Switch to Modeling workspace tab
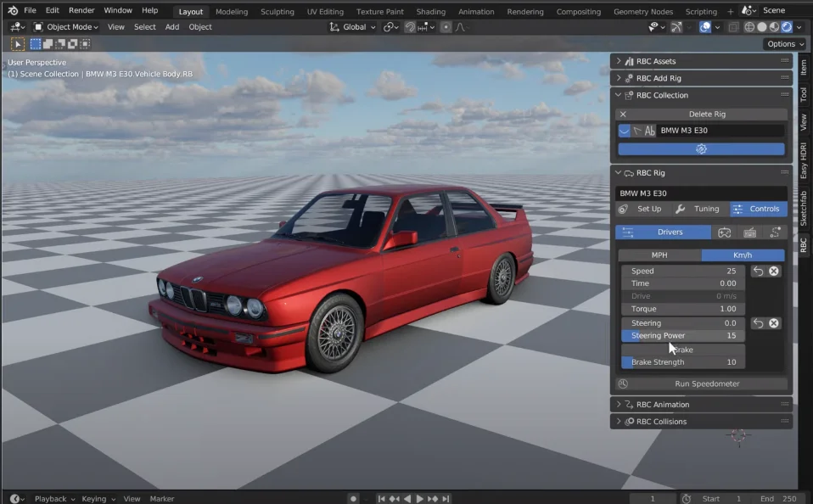The height and width of the screenshot is (504, 813). coord(232,11)
